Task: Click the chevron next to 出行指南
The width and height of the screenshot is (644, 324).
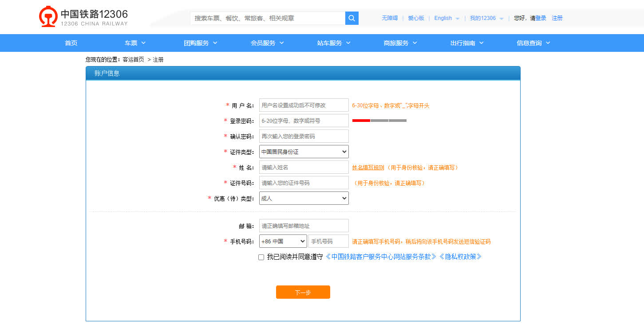Action: point(481,43)
